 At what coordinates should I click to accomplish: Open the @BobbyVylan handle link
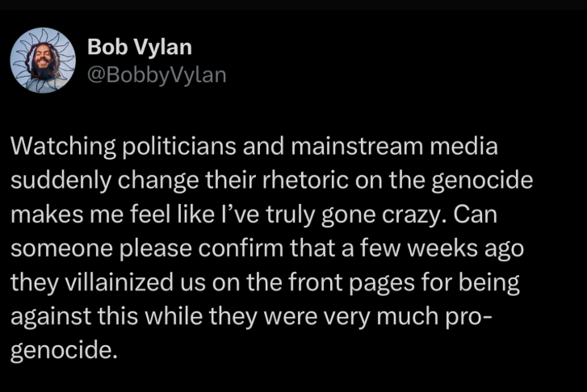click(157, 75)
